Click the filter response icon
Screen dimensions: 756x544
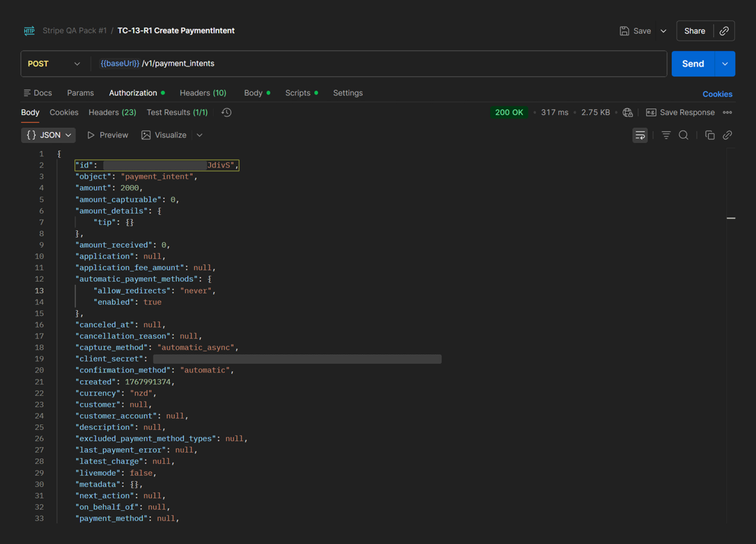point(666,135)
